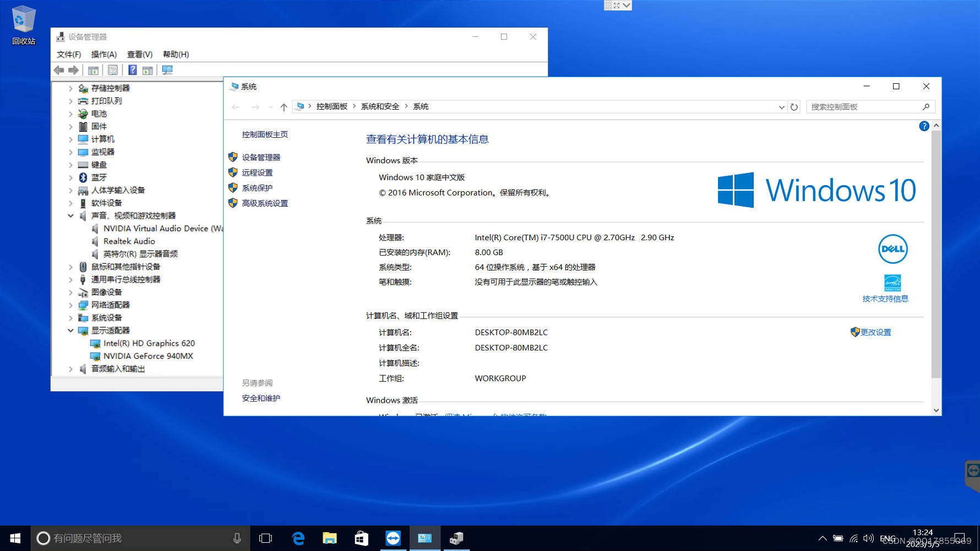The image size is (980, 551).
Task: Expand the 存储控制器 tree node
Action: tap(70, 88)
